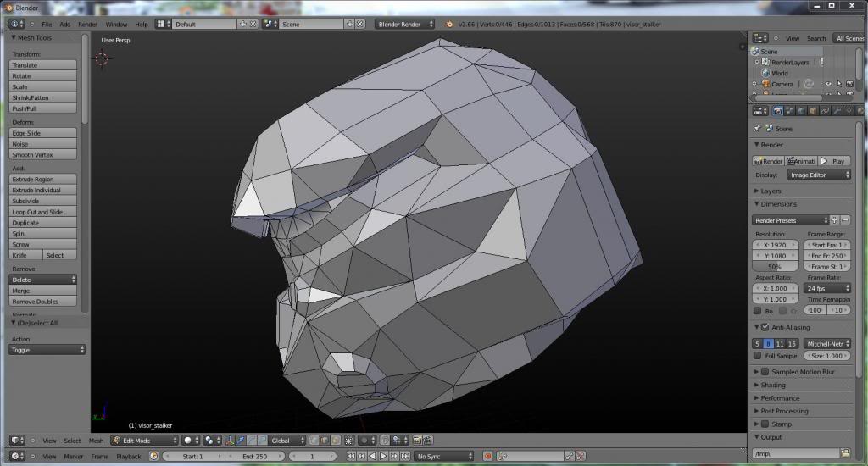Image resolution: width=868 pixels, height=466 pixels.
Task: Render OpenGL animation clapper icon
Action: 428,441
